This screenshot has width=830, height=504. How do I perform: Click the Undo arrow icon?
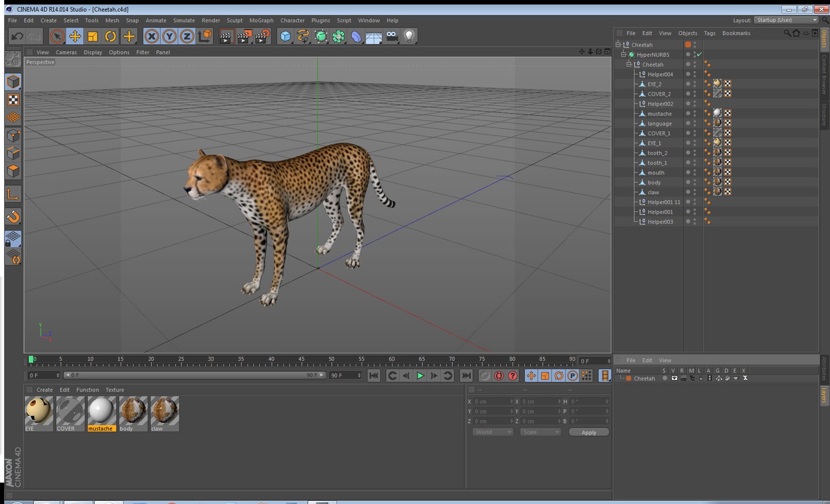[x=18, y=36]
